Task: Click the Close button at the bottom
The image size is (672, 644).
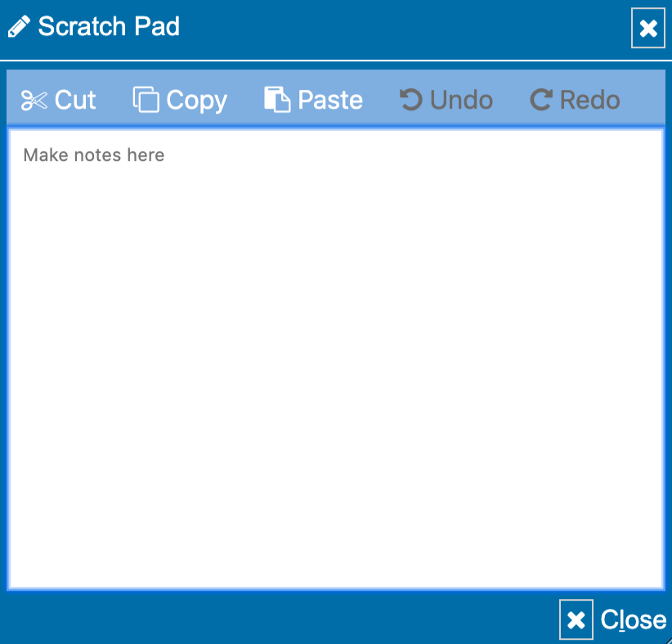Action: (x=633, y=619)
